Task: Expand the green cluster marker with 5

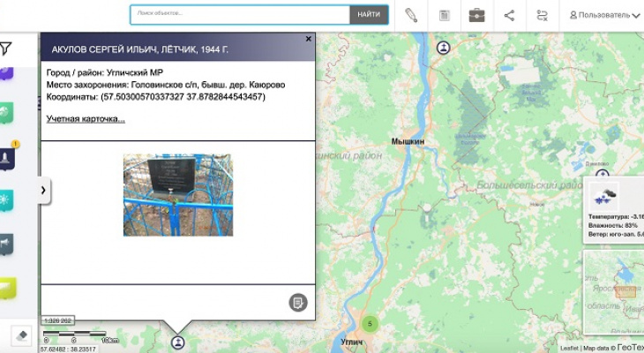Action: coord(371,324)
